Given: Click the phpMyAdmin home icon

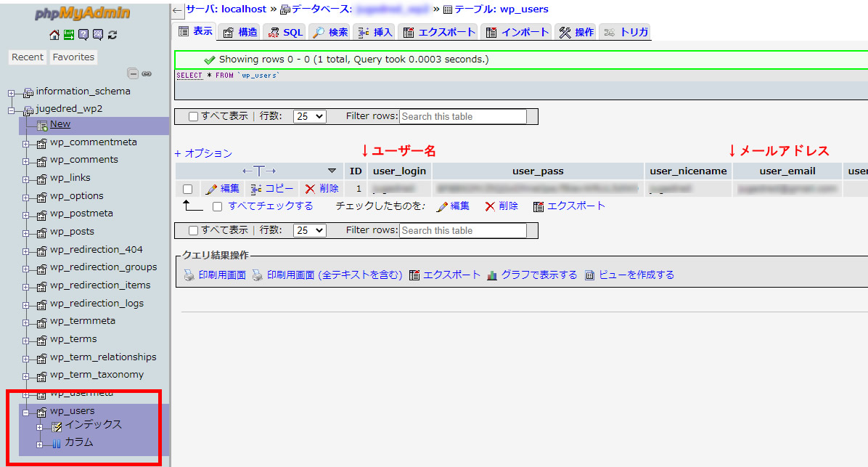Looking at the screenshot, I should coord(54,34).
